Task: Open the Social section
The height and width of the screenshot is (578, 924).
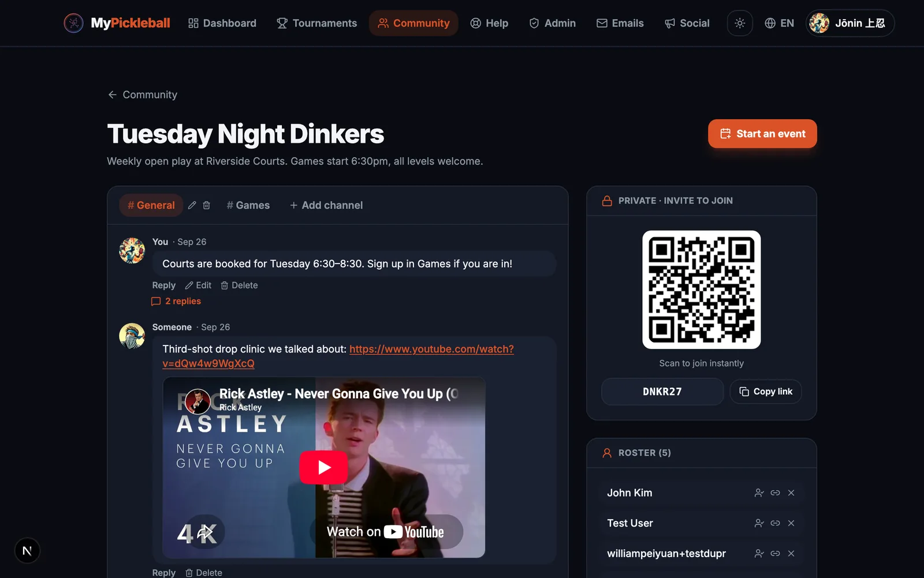Action: 687,23
